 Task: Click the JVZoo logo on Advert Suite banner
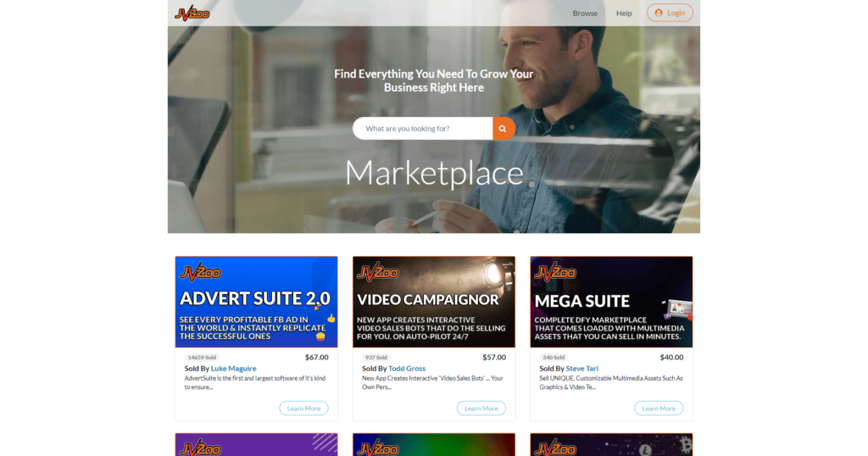pyautogui.click(x=200, y=272)
